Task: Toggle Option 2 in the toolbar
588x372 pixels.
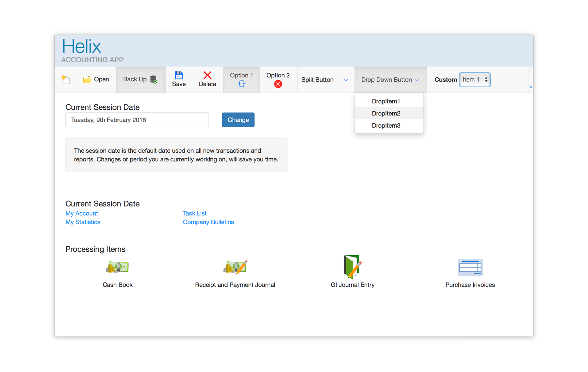Action: (x=278, y=80)
